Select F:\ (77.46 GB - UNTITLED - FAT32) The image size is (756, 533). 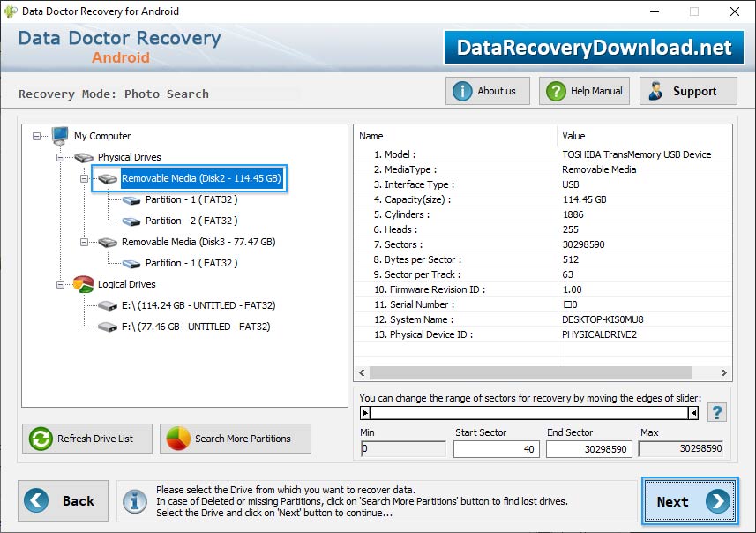[196, 327]
